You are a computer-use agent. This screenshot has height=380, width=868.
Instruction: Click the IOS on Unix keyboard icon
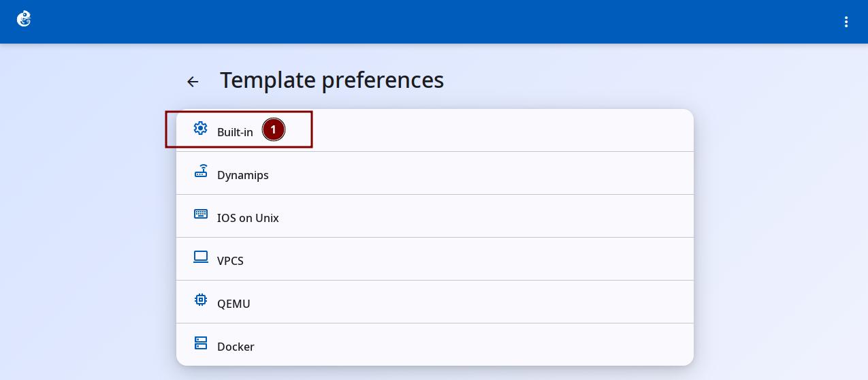(200, 214)
